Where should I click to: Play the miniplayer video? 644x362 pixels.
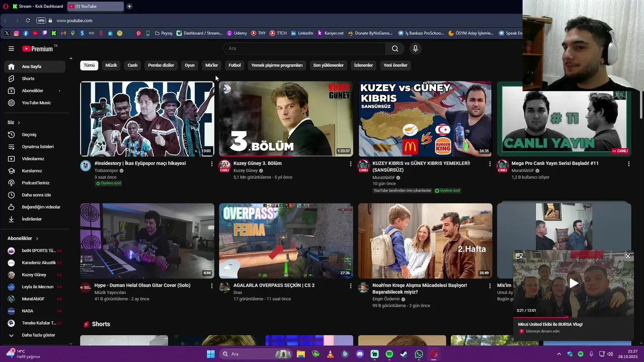[574, 283]
